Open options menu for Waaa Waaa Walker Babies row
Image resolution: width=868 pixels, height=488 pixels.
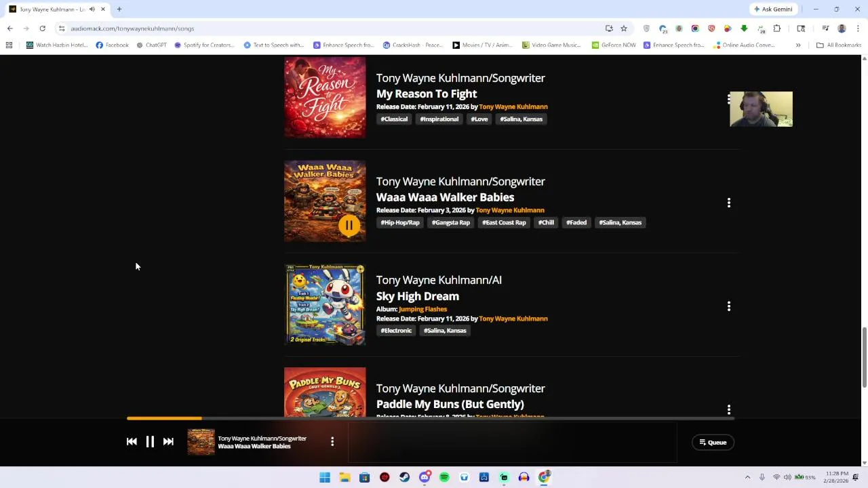(x=729, y=203)
